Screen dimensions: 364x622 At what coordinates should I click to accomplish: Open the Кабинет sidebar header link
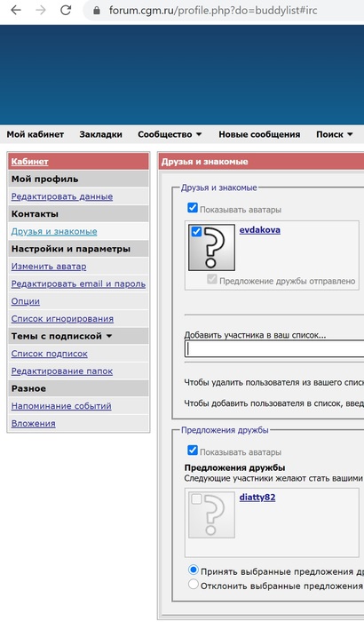(x=29, y=162)
